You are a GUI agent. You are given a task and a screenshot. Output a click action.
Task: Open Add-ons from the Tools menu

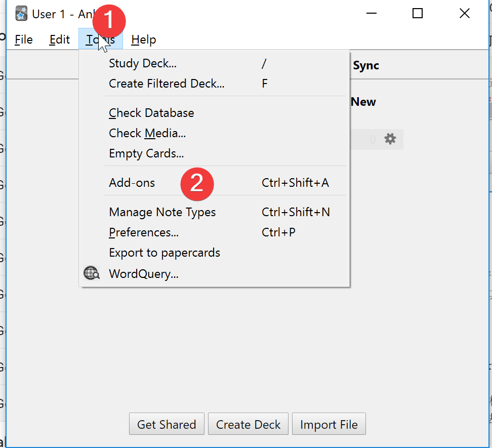pos(214,183)
